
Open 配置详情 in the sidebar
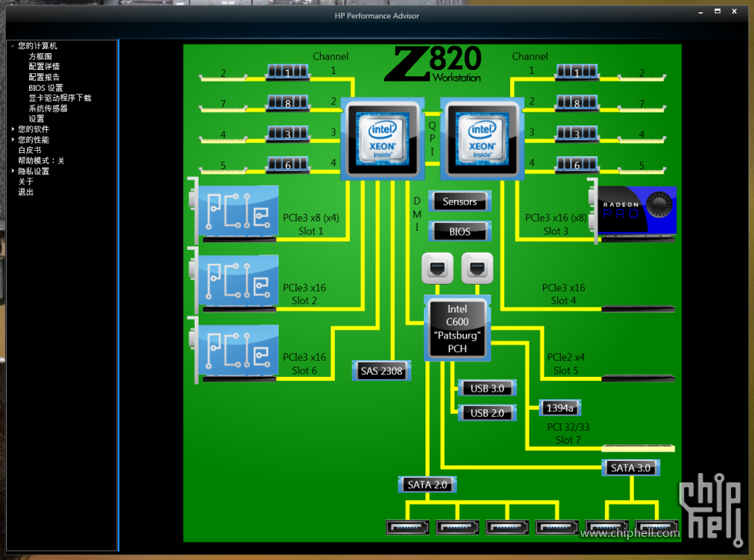[x=44, y=66]
